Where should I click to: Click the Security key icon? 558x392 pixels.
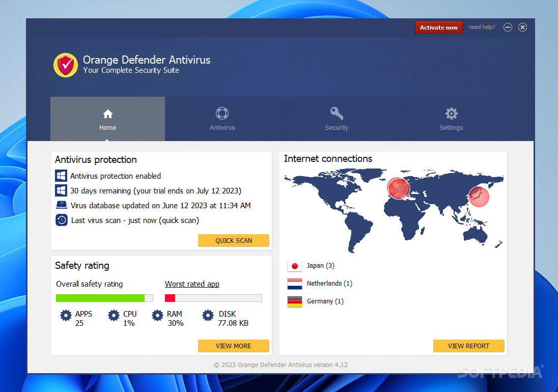pyautogui.click(x=337, y=113)
